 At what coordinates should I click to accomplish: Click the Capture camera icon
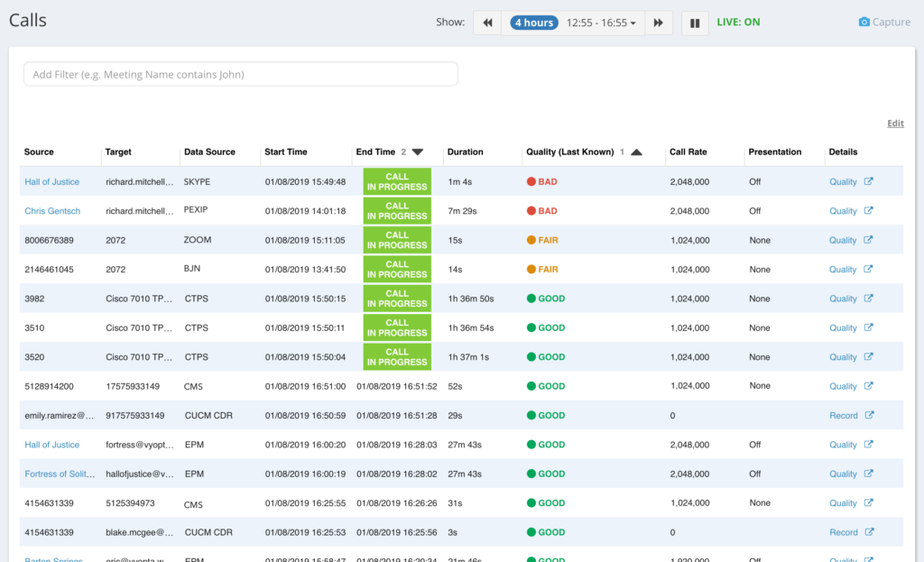[x=864, y=23]
